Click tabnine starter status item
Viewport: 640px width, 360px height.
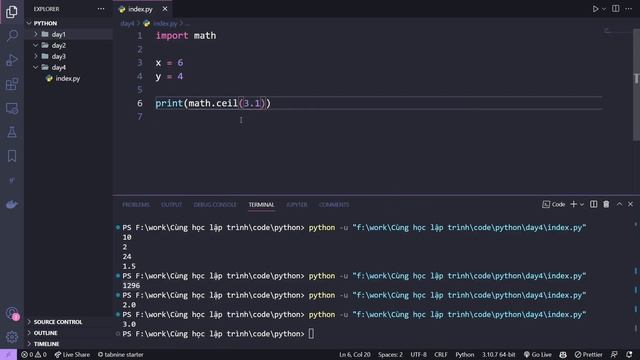[121, 354]
